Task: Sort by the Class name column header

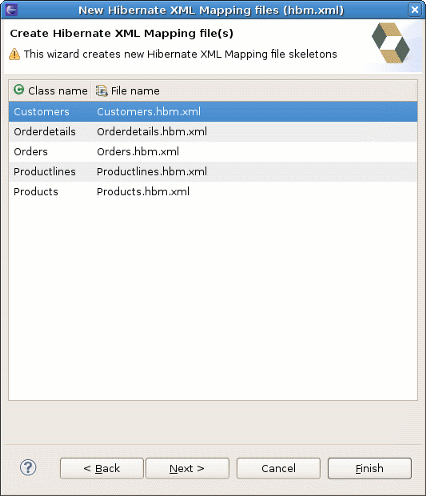Action: tap(50, 91)
